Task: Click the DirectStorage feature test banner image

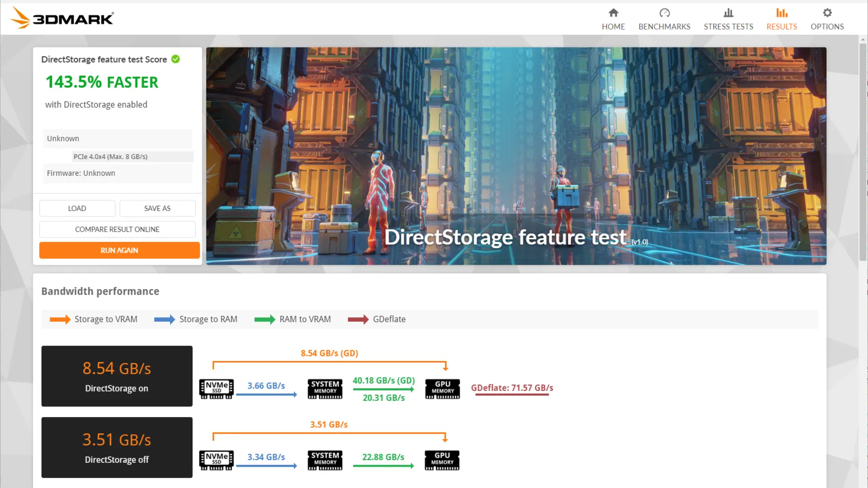Action: tap(516, 156)
